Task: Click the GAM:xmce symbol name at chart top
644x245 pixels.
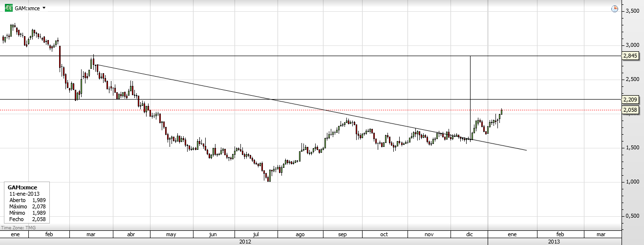Action: [x=27, y=8]
